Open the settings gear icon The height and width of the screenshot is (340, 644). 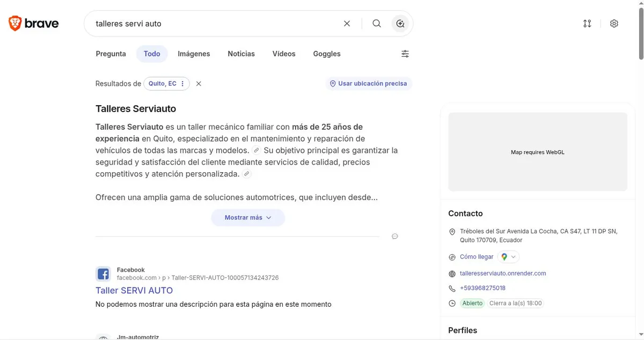pos(614,24)
